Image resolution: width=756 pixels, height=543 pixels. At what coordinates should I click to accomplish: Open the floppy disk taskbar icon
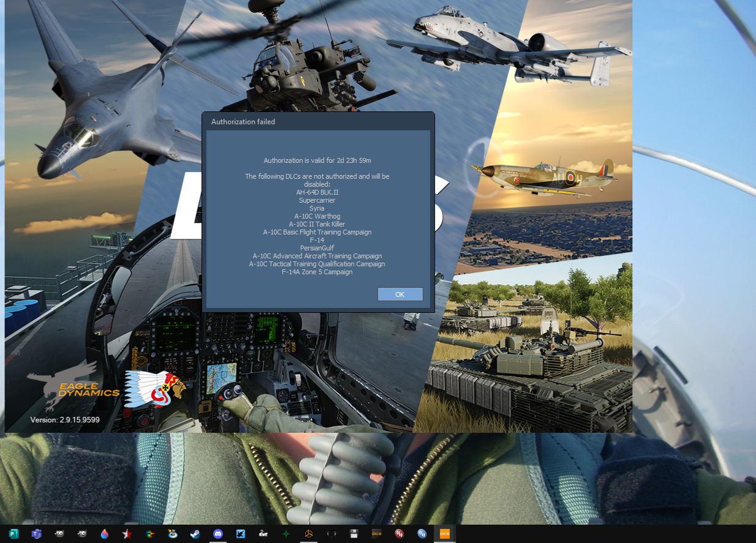[x=353, y=534]
